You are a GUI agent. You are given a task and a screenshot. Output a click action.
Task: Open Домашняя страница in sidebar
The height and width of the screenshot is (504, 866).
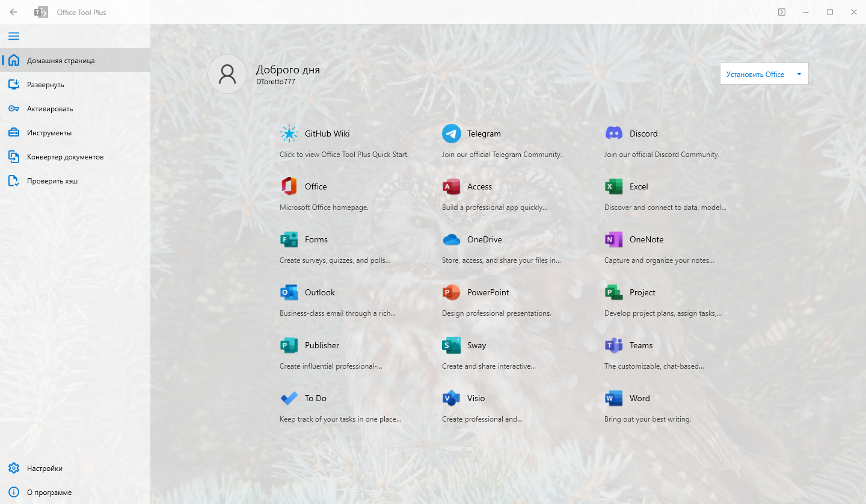pyautogui.click(x=75, y=60)
